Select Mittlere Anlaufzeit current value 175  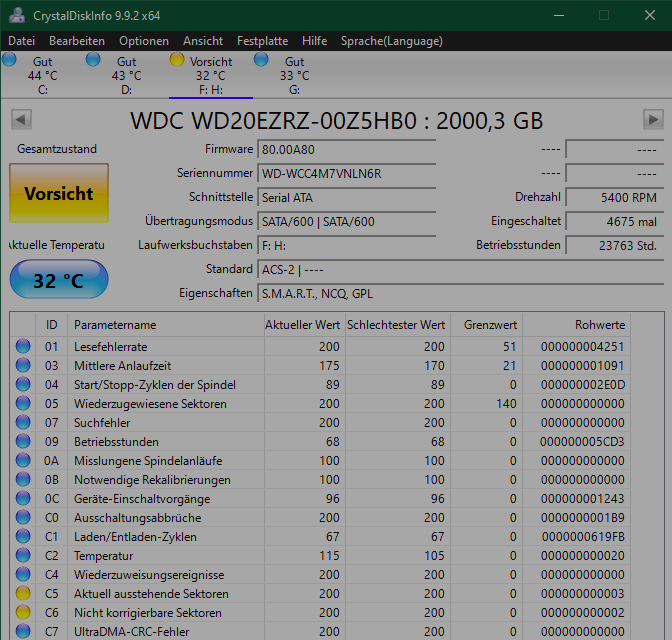(x=329, y=366)
